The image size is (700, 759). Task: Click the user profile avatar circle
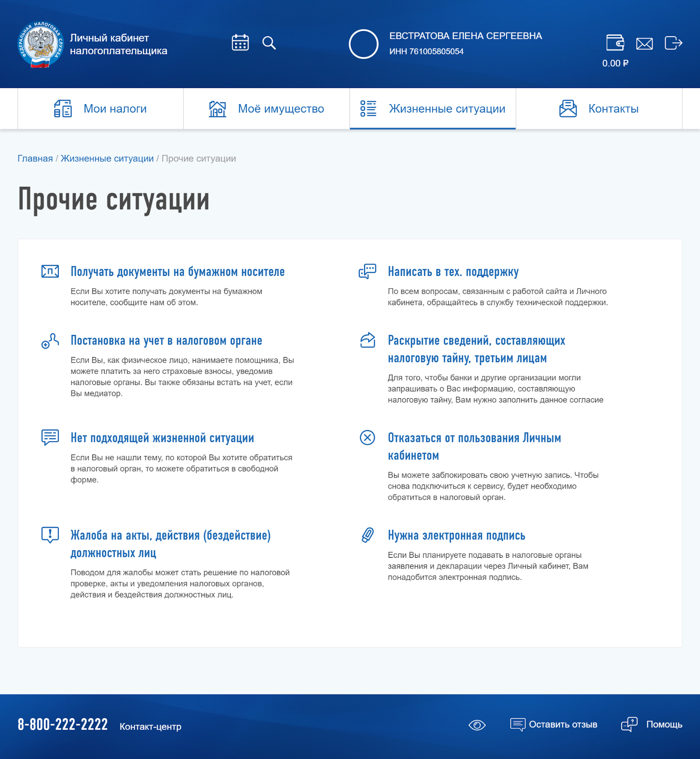pos(363,44)
